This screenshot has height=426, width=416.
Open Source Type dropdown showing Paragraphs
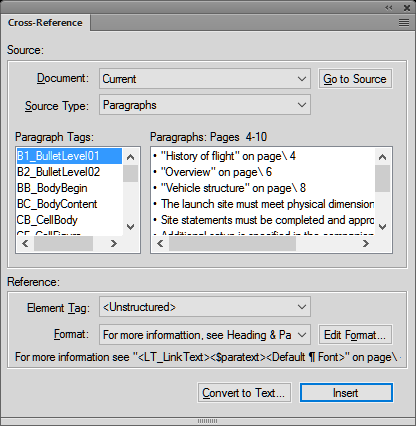[x=205, y=105]
